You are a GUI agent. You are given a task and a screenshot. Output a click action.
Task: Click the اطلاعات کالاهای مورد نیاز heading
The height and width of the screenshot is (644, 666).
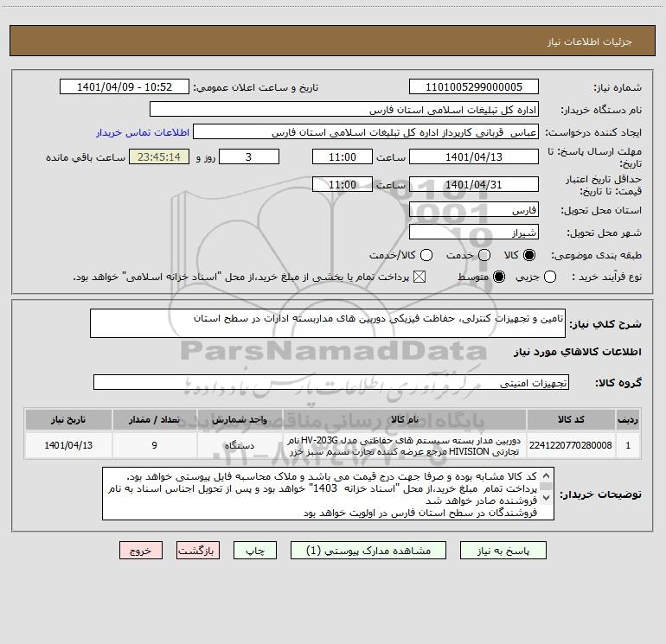click(577, 352)
